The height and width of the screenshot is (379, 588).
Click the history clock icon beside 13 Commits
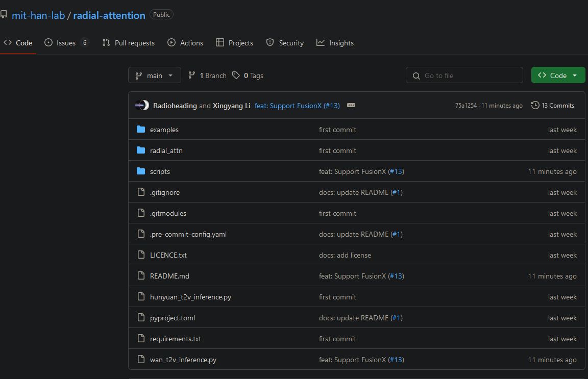pyautogui.click(x=535, y=106)
